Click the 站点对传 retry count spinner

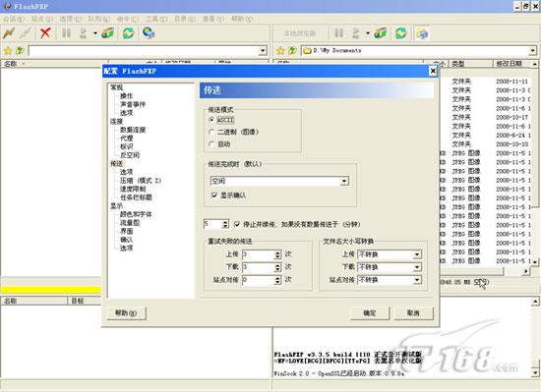click(277, 280)
